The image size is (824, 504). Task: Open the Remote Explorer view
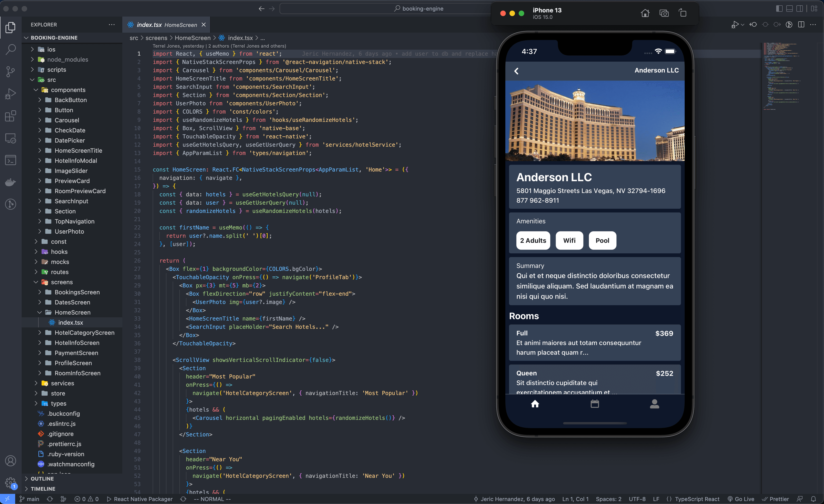pos(10,138)
